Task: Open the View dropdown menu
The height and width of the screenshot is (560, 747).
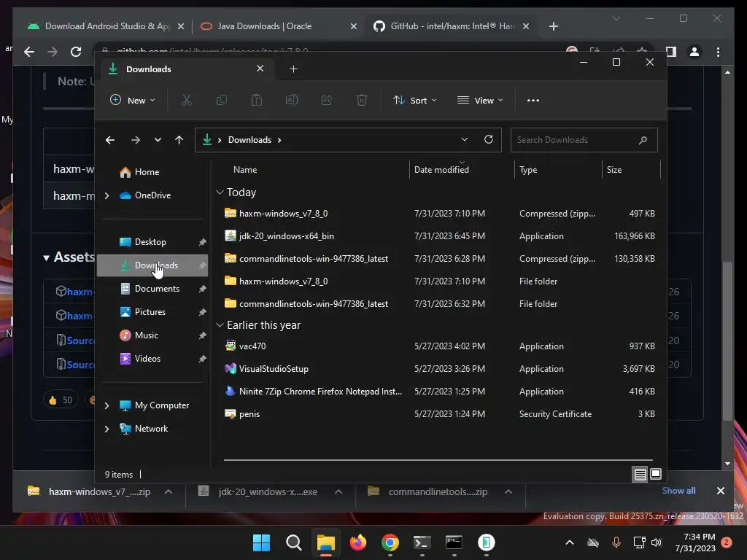Action: click(480, 101)
